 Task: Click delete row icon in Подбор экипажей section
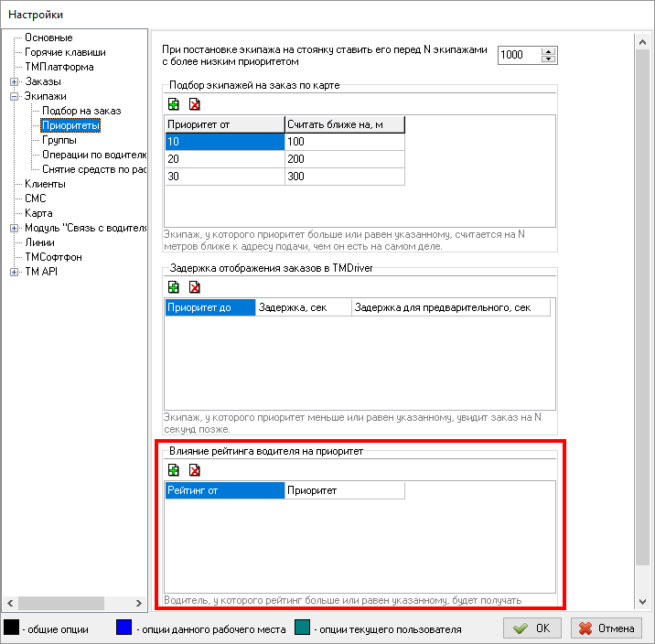click(x=194, y=104)
